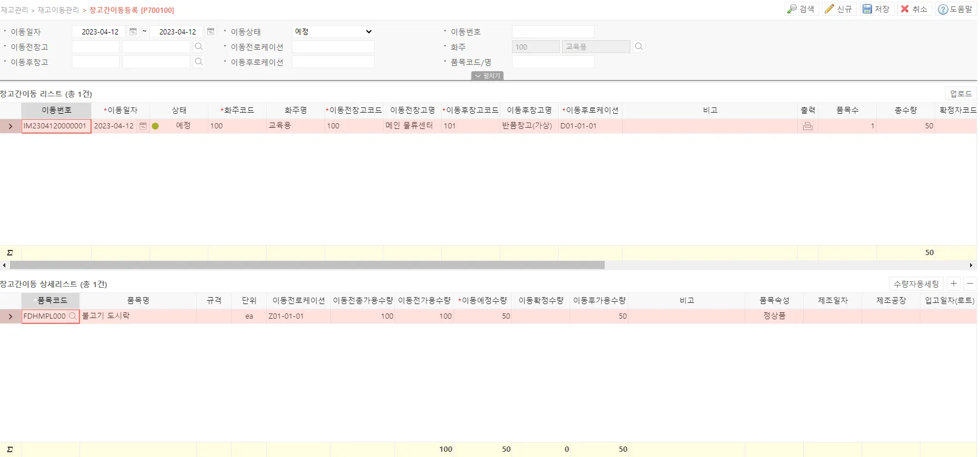
Task: Expand the filter panel with 펼치기
Action: 487,76
